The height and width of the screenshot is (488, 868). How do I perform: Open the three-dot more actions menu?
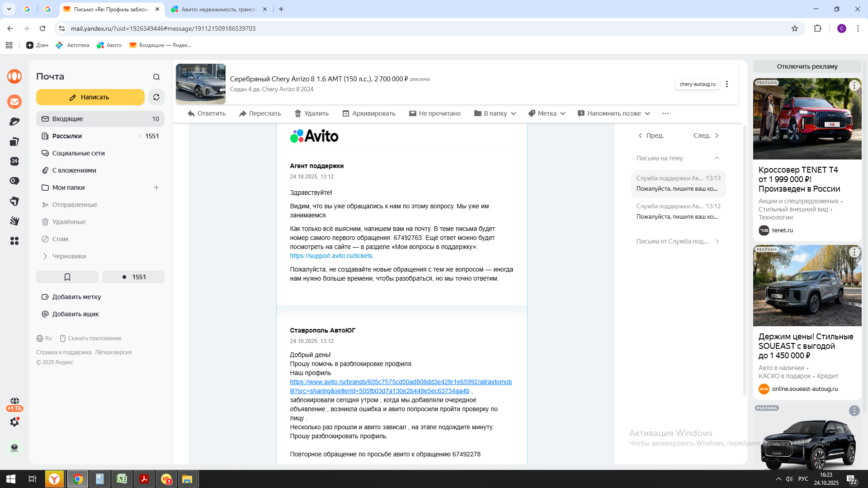click(665, 113)
